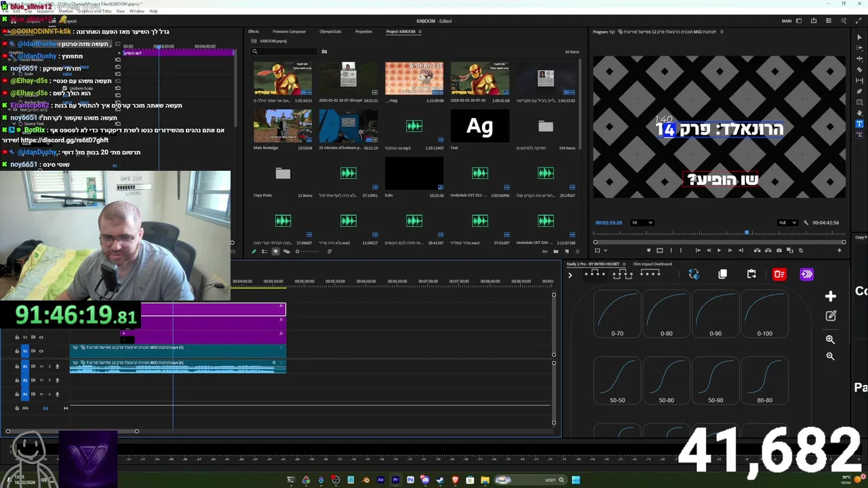Solo audio track A1
Screen dimensions: 868x488
(50, 367)
